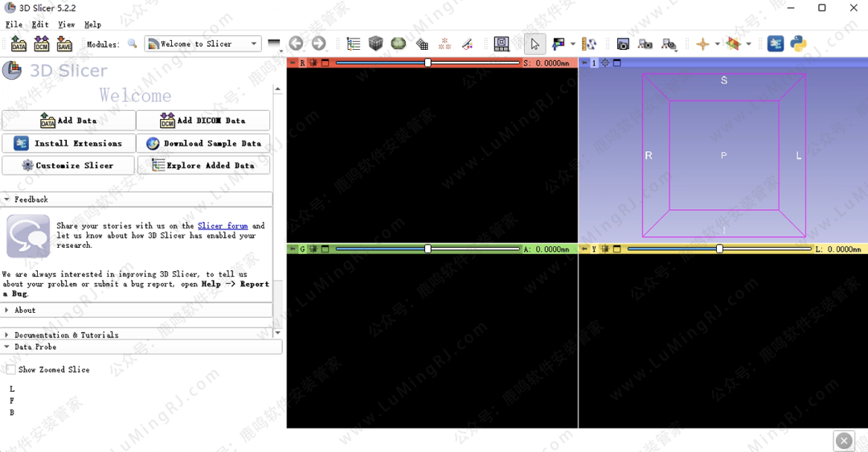Expand the About section
868x452 pixels.
pyautogui.click(x=137, y=310)
